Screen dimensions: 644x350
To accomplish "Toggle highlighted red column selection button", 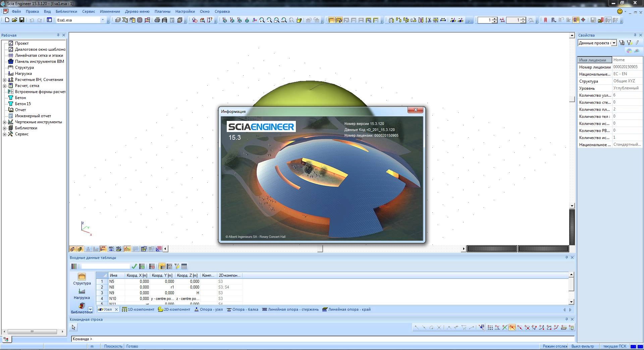I will tap(576, 20).
